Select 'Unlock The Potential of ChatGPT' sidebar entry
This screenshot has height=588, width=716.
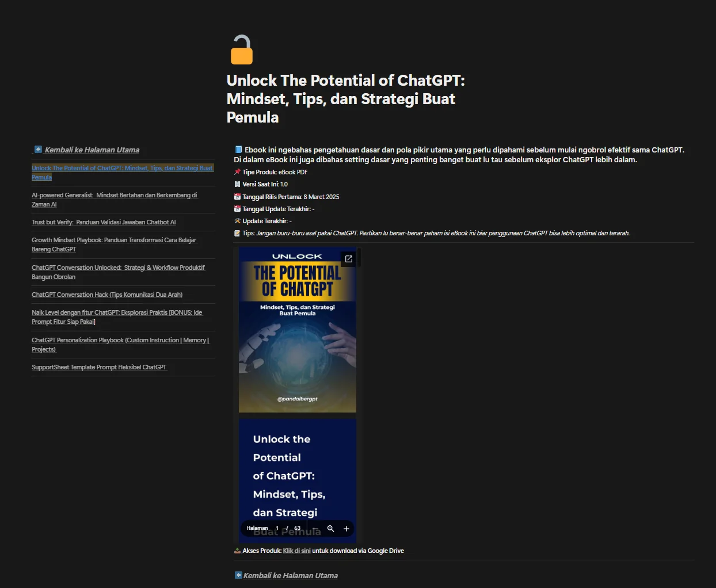(x=123, y=173)
